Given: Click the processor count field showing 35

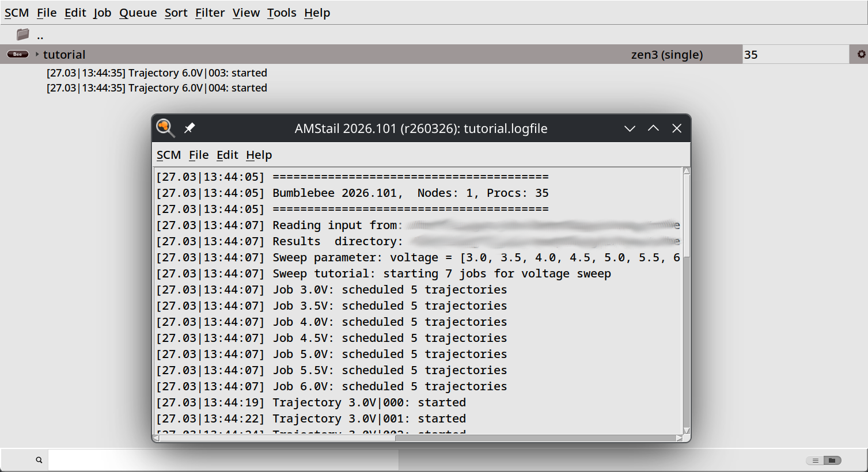Looking at the screenshot, I should click(x=795, y=55).
